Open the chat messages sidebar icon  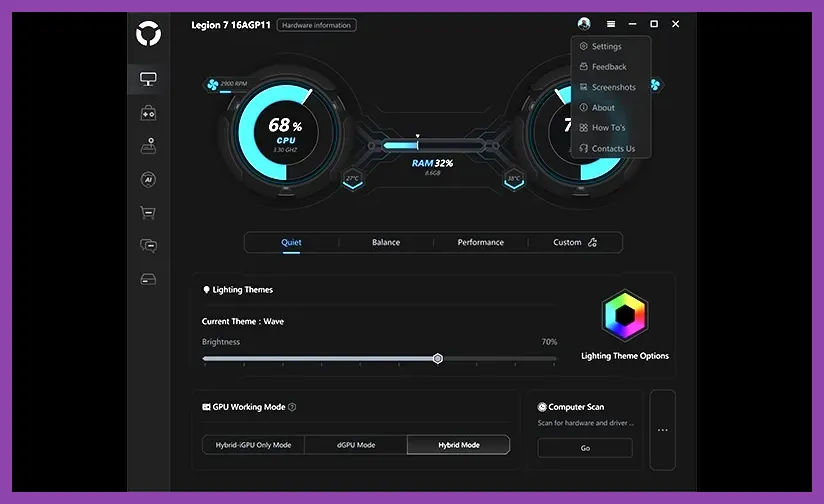tap(148, 245)
